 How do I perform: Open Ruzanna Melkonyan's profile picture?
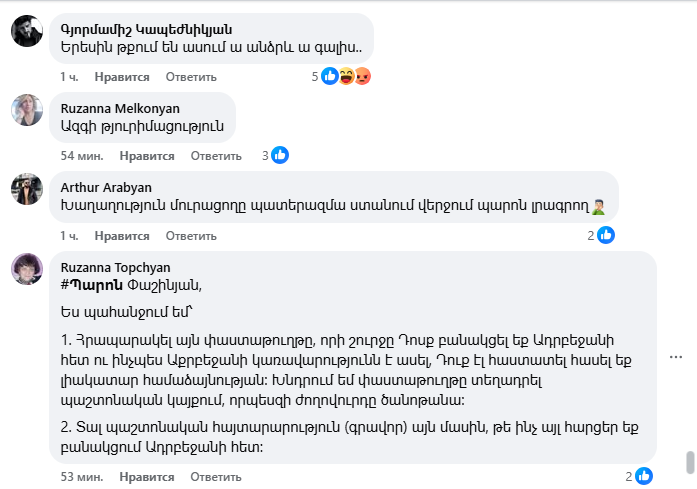coord(26,110)
